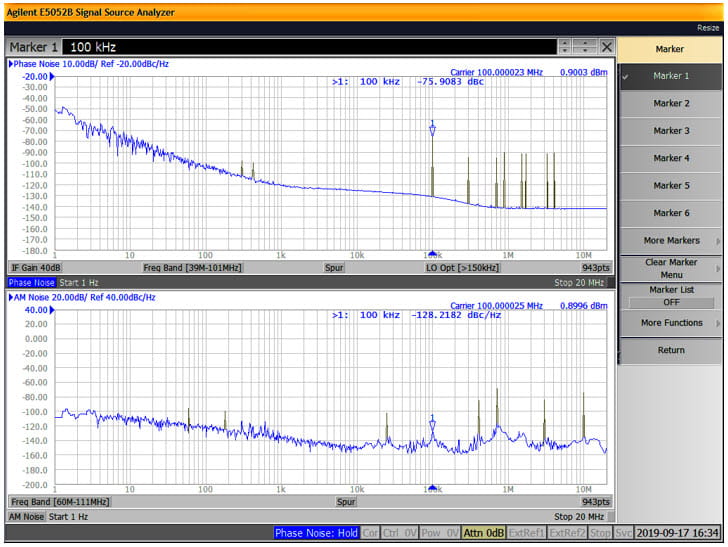The height and width of the screenshot is (547, 728).
Task: Click large-step down arrow in entry bar
Action: tap(585, 50)
